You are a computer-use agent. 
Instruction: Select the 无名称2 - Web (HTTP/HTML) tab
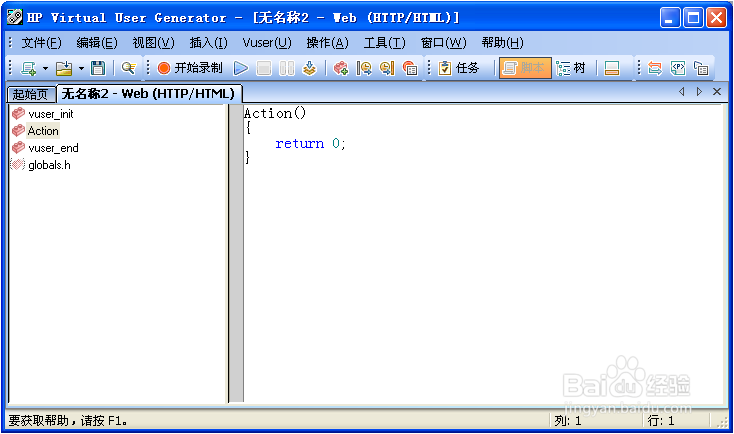pos(149,94)
